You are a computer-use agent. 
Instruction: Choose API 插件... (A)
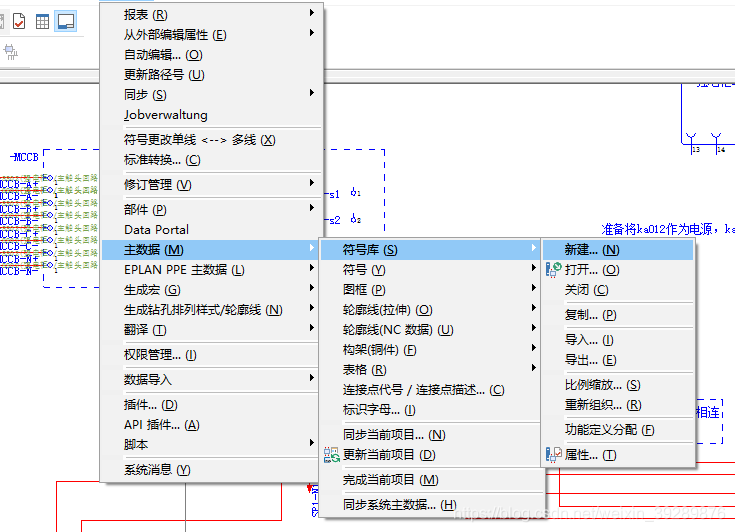(211, 425)
